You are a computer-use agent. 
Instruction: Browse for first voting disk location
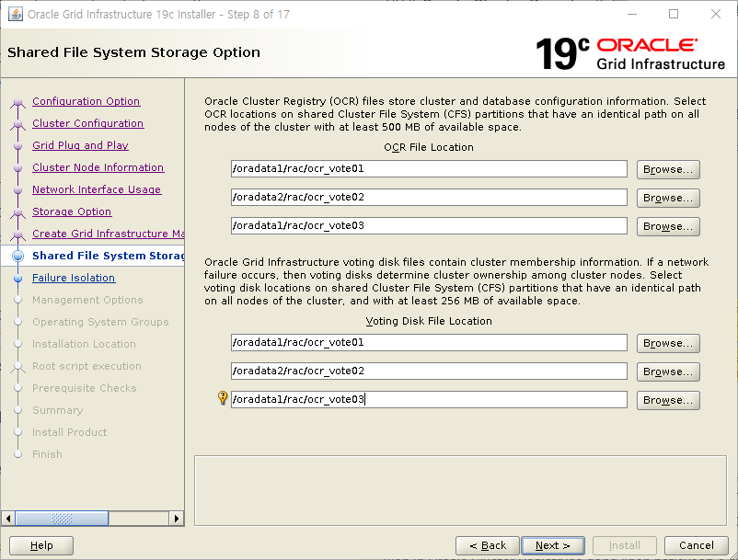(x=668, y=343)
